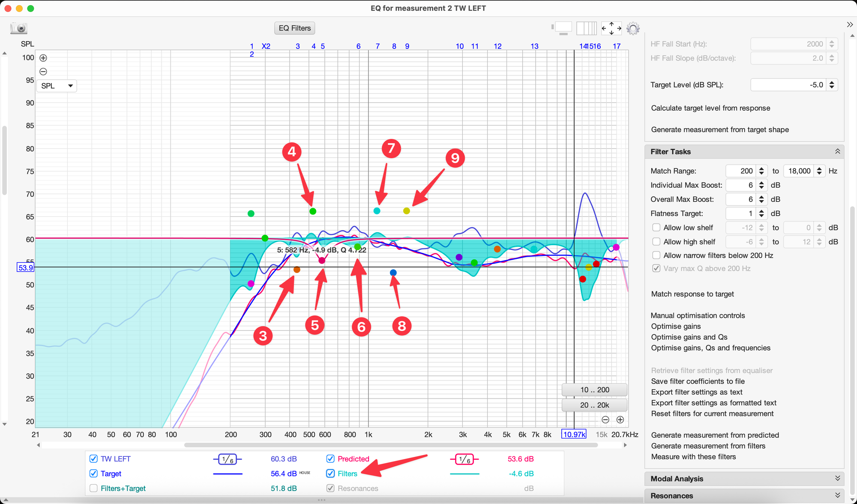
Task: Enable Allow low shelf checkbox
Action: 656,228
